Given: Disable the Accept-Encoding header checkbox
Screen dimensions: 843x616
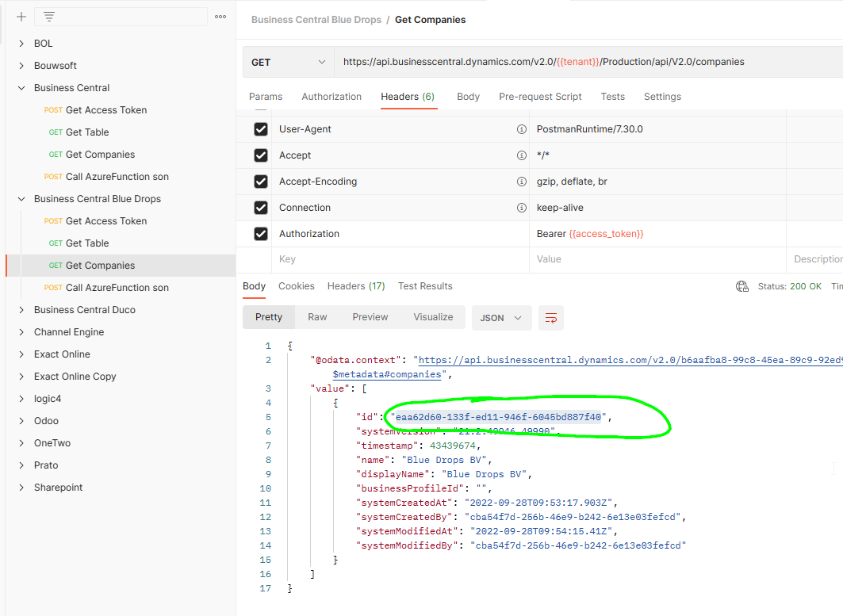Looking at the screenshot, I should point(261,181).
